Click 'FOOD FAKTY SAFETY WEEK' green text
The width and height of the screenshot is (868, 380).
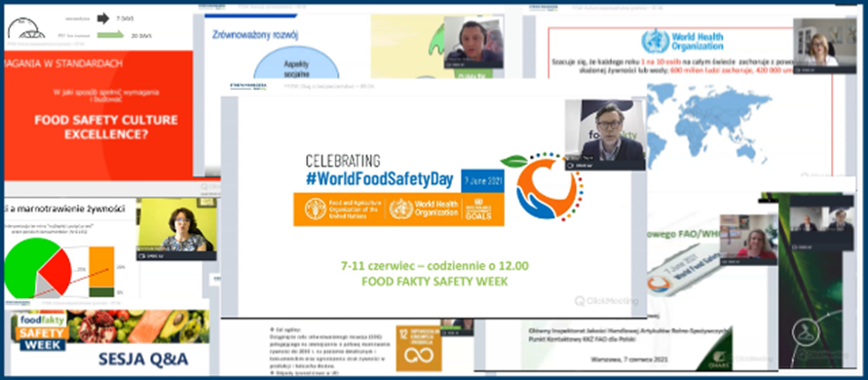click(x=434, y=282)
